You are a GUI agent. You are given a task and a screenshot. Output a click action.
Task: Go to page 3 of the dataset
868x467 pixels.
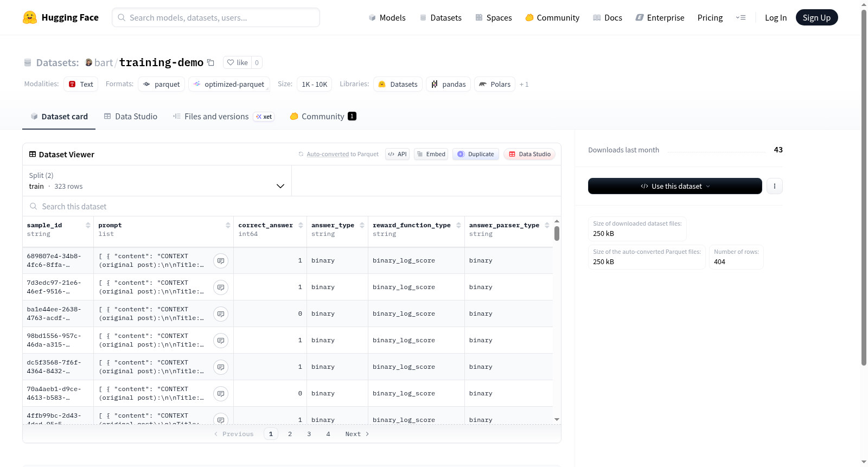click(309, 434)
